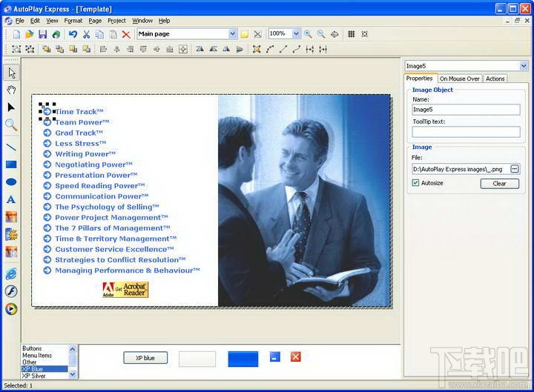This screenshot has width=534, height=392.
Task: Select the small blue minimize button sample
Action: [275, 356]
